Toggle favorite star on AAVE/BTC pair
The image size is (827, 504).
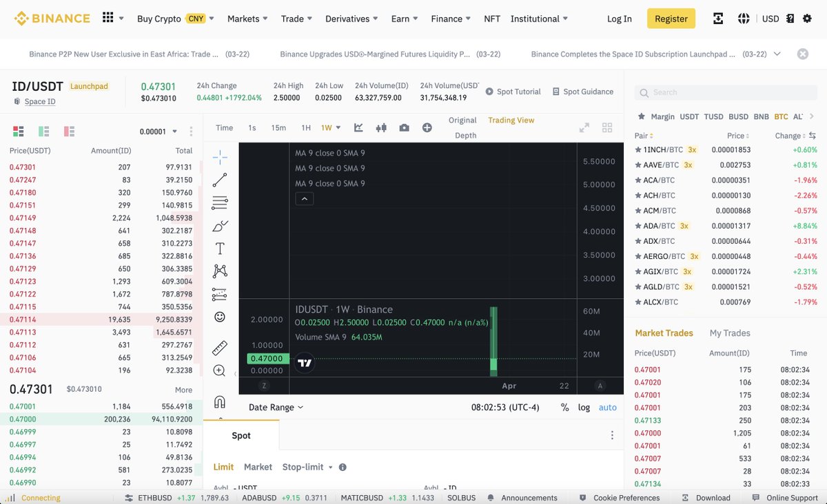639,165
